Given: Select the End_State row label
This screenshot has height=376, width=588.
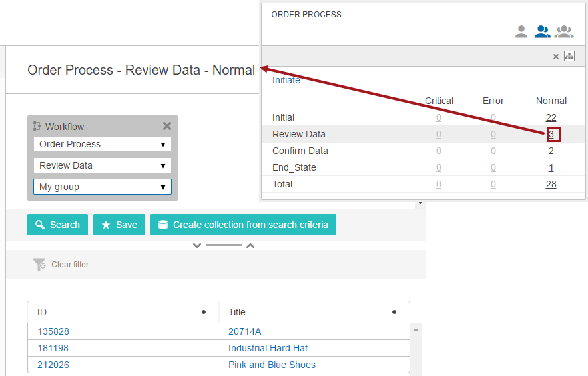Looking at the screenshot, I should pyautogui.click(x=294, y=167).
